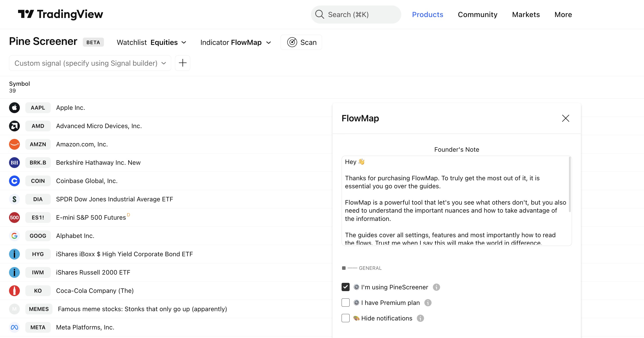The image size is (644, 338).
Task: Open the Products menu
Action: 427,15
